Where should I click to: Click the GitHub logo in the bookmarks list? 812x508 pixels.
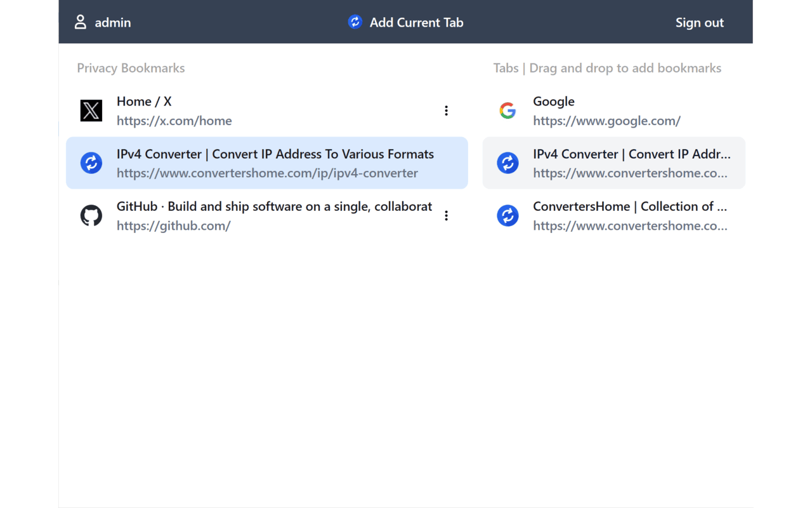coord(91,215)
